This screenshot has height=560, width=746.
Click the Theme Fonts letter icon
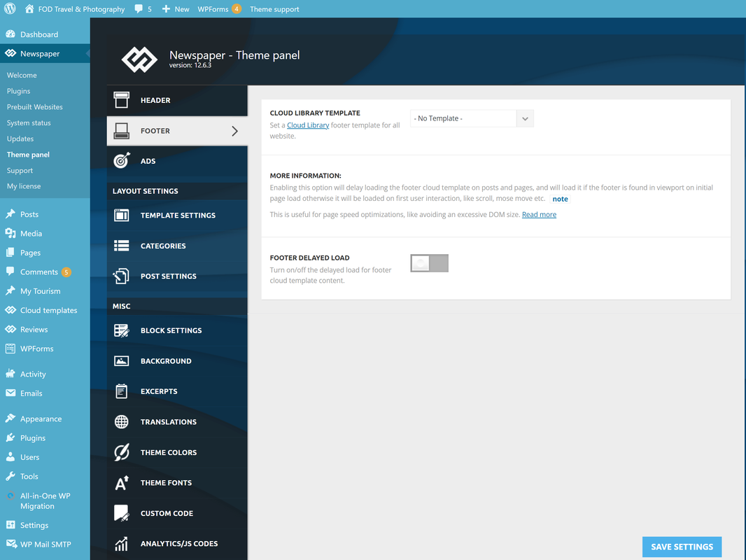122,482
